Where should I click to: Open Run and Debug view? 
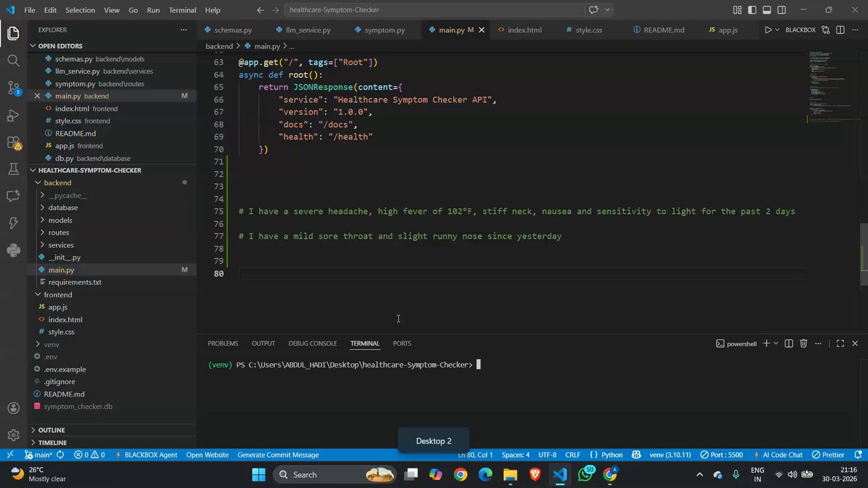coord(13,115)
